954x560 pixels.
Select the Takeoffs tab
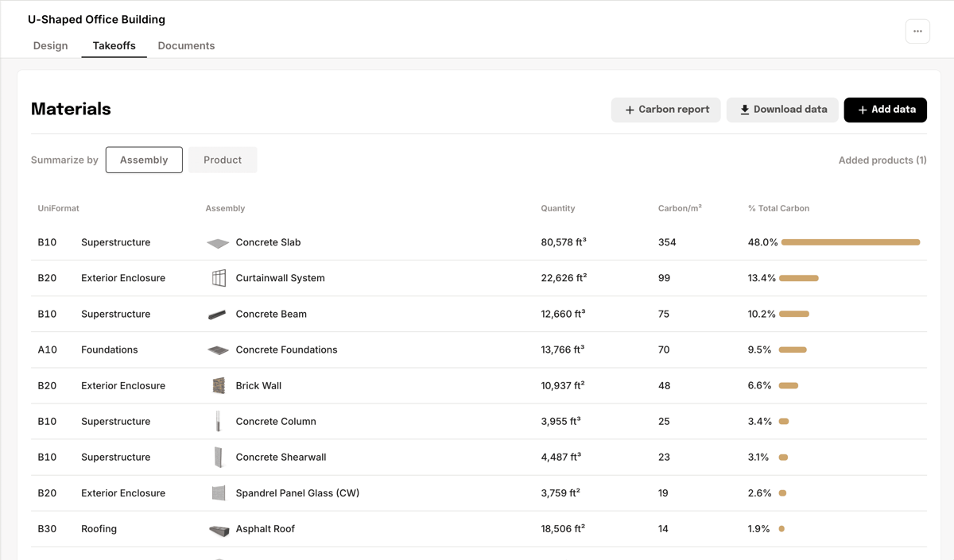pos(114,45)
